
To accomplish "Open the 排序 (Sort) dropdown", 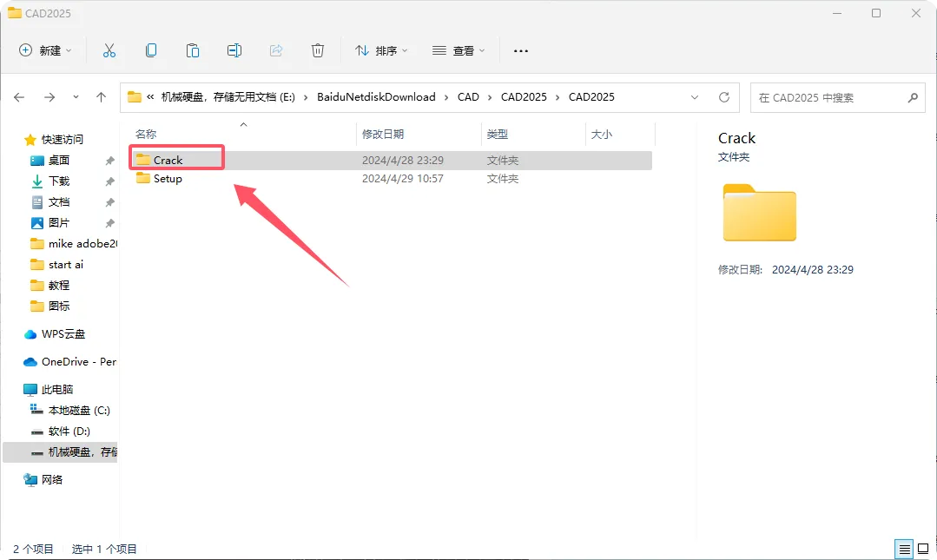I will point(381,51).
